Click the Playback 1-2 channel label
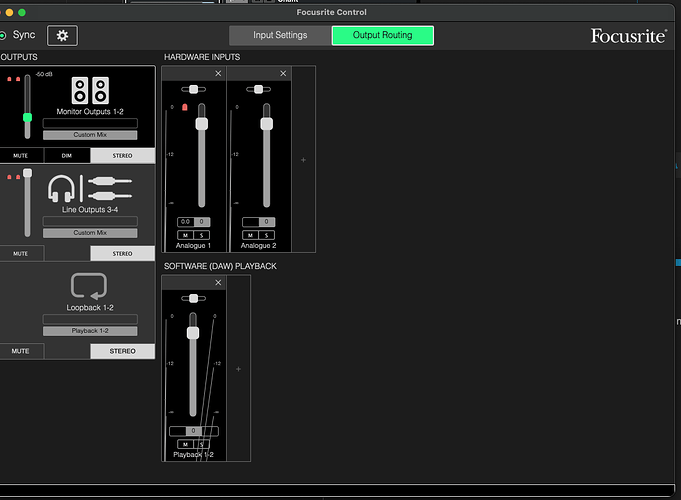681x500 pixels. [193, 455]
